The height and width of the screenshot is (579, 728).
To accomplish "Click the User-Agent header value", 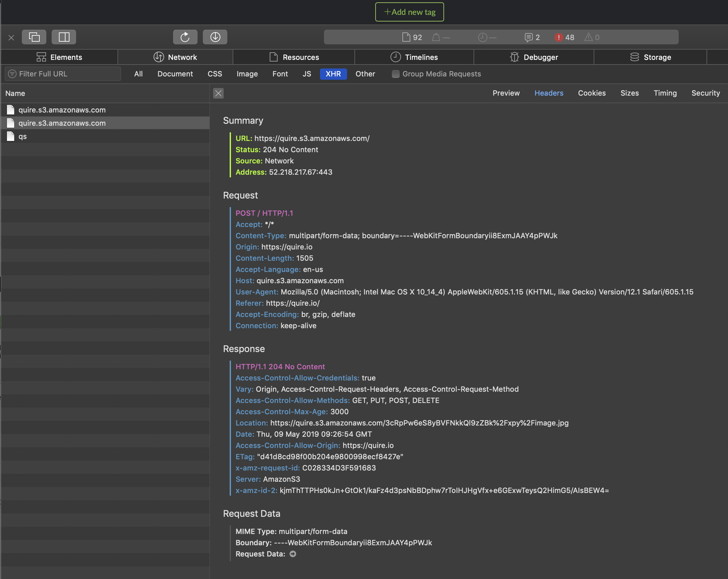I will tap(487, 292).
